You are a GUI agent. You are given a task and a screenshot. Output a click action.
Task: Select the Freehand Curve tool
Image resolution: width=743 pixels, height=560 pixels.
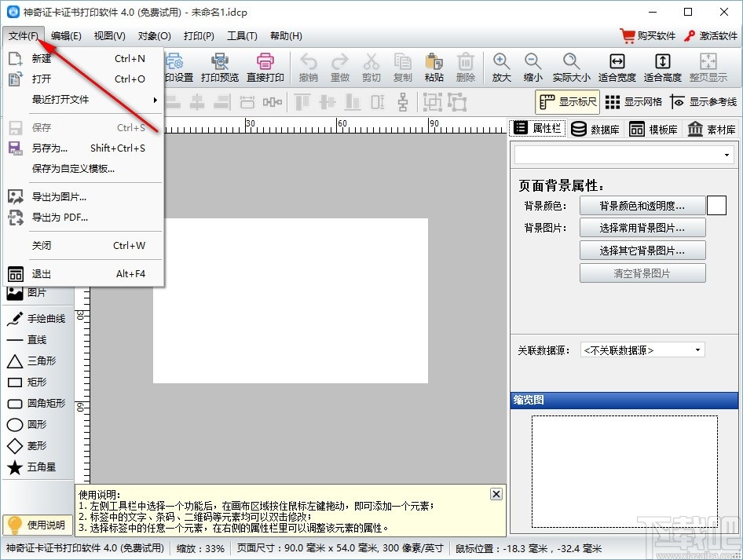tap(36, 318)
